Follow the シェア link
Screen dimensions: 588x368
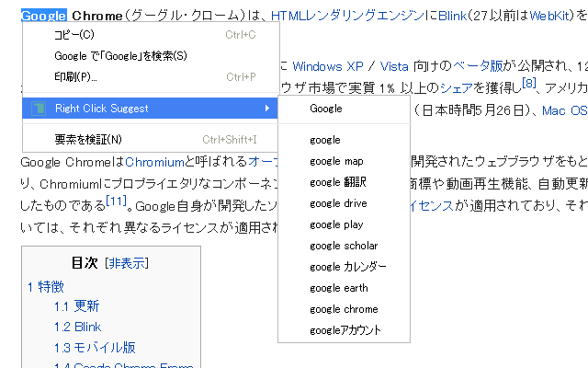pos(457,88)
